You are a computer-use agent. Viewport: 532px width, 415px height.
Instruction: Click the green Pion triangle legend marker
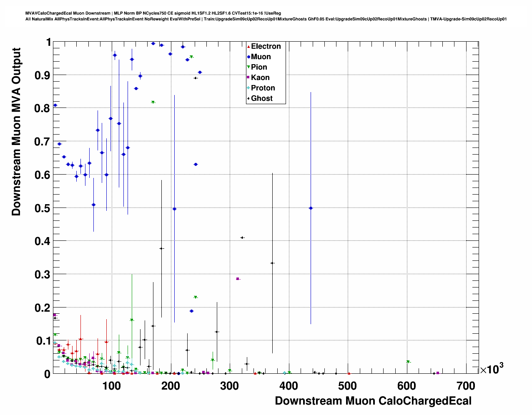coord(249,67)
